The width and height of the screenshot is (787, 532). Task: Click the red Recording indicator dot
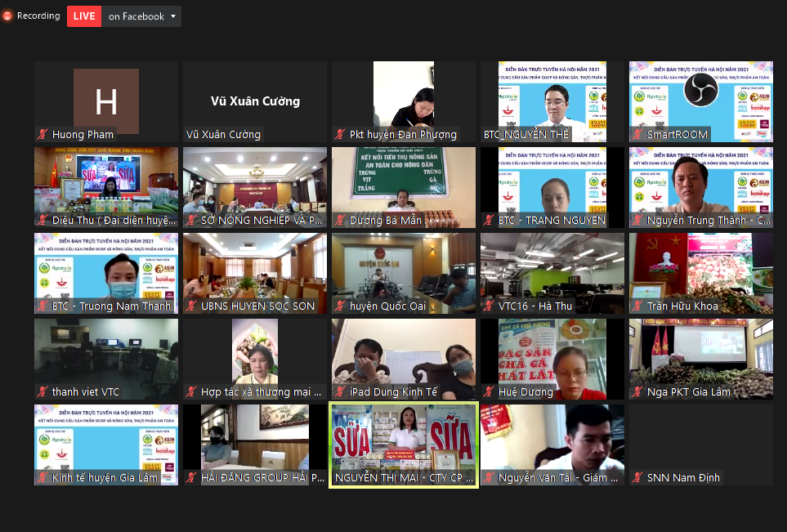click(7, 16)
